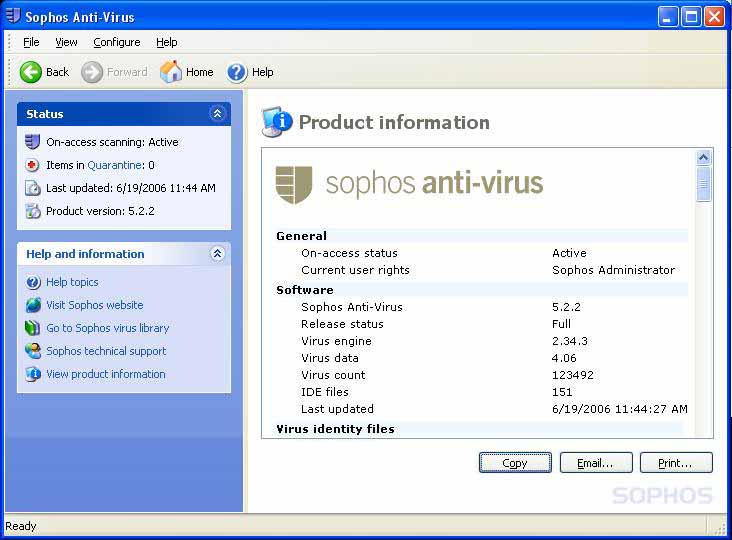Open the Configure menu
The height and width of the screenshot is (540, 732).
117,42
